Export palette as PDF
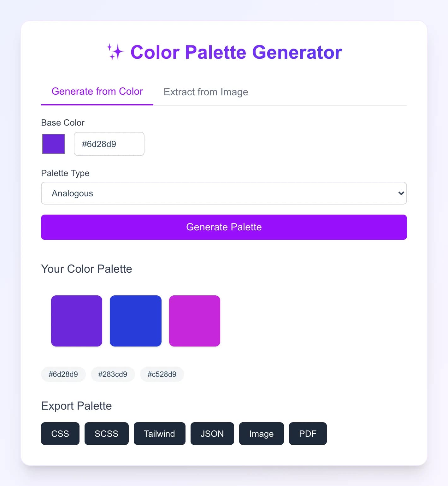Viewport: 448px width, 486px height. pyautogui.click(x=308, y=434)
